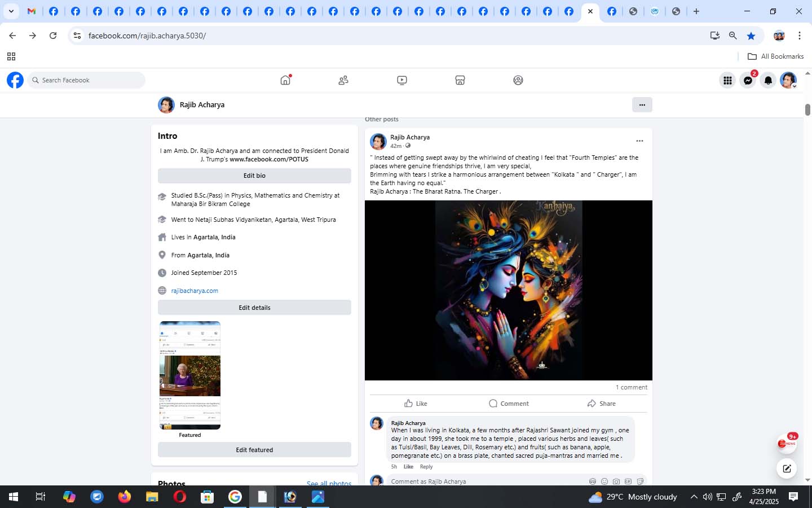Viewport: 812px width, 508px height.
Task: Open the Friends icon in top navigation
Action: click(x=343, y=80)
